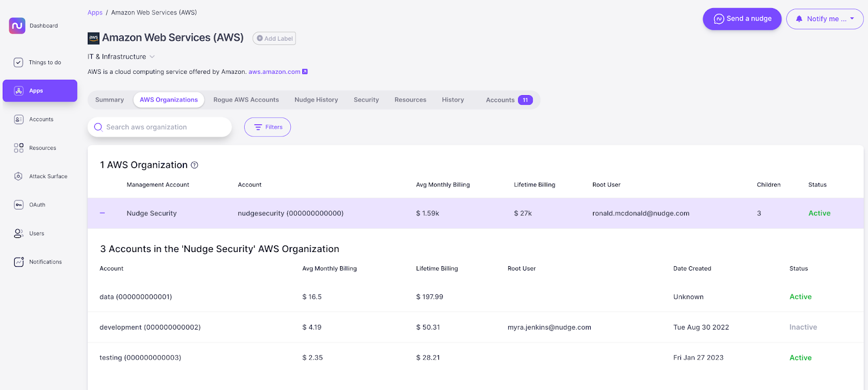Open the Filters button
The image size is (868, 390).
(x=267, y=127)
